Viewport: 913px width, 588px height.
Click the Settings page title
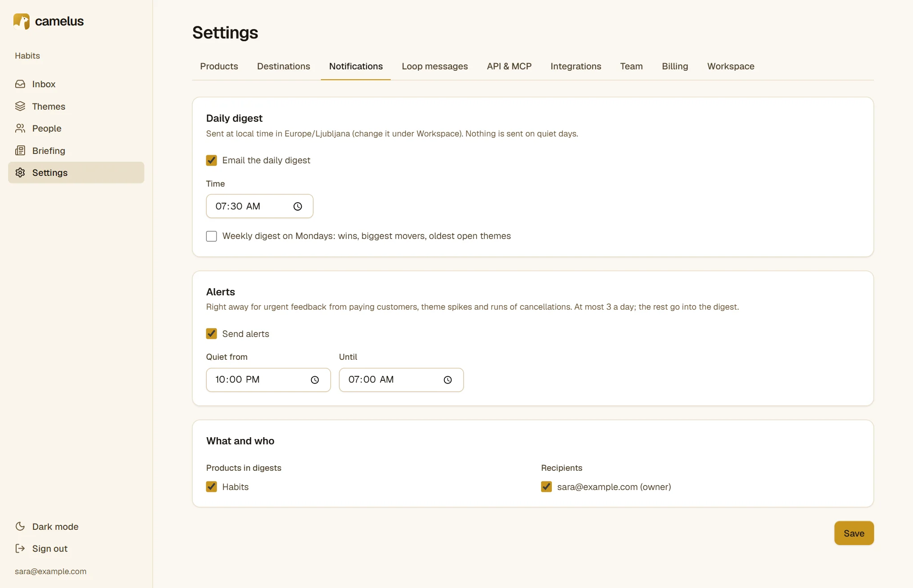(x=225, y=33)
